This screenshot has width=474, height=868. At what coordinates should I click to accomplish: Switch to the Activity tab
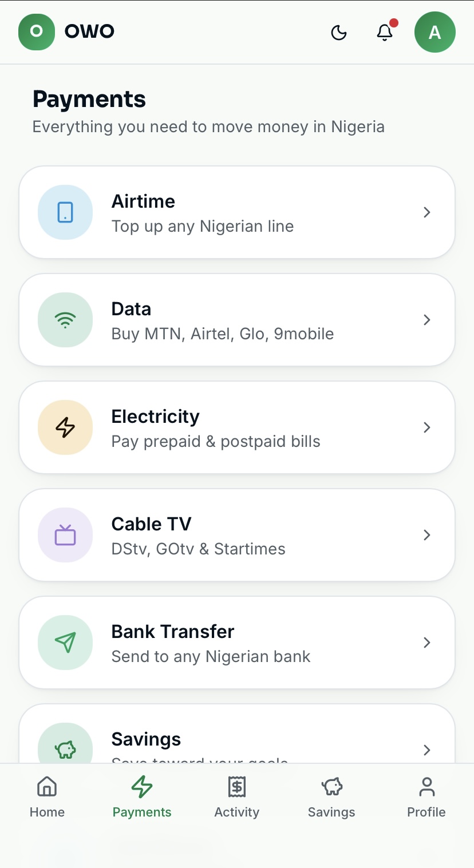click(x=237, y=797)
